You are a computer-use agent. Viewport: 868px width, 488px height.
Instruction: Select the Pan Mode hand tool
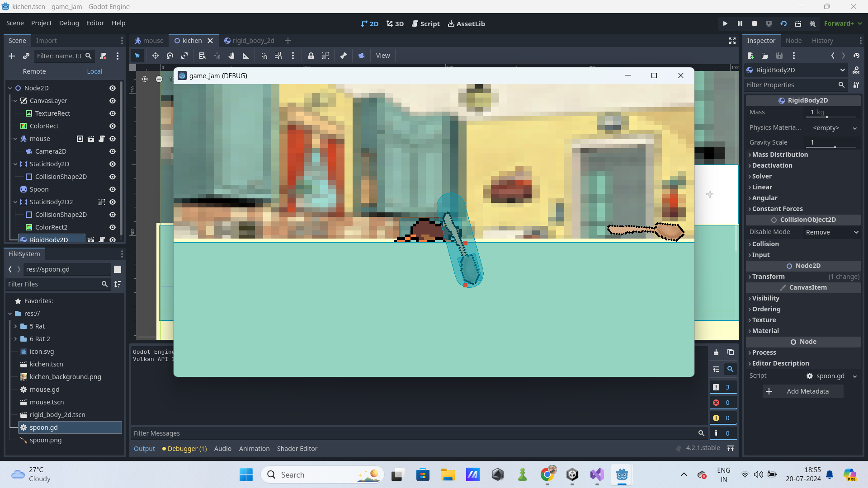coord(231,56)
